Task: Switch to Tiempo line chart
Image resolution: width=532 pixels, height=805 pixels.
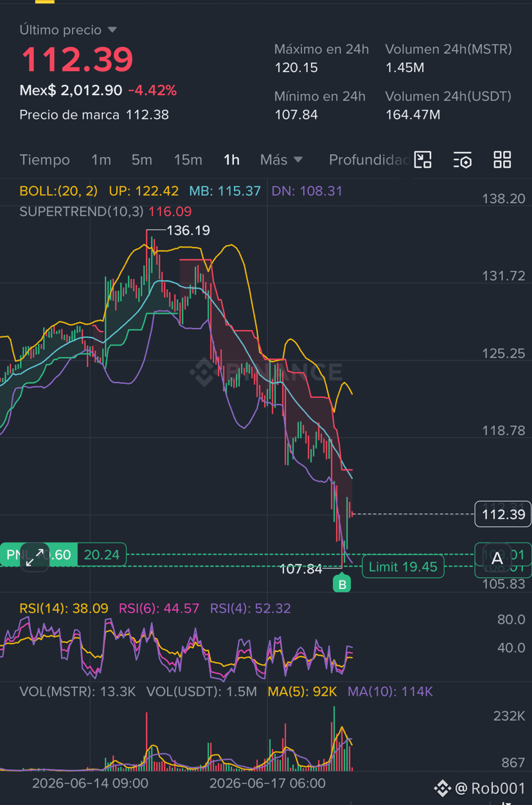Action: click(44, 159)
